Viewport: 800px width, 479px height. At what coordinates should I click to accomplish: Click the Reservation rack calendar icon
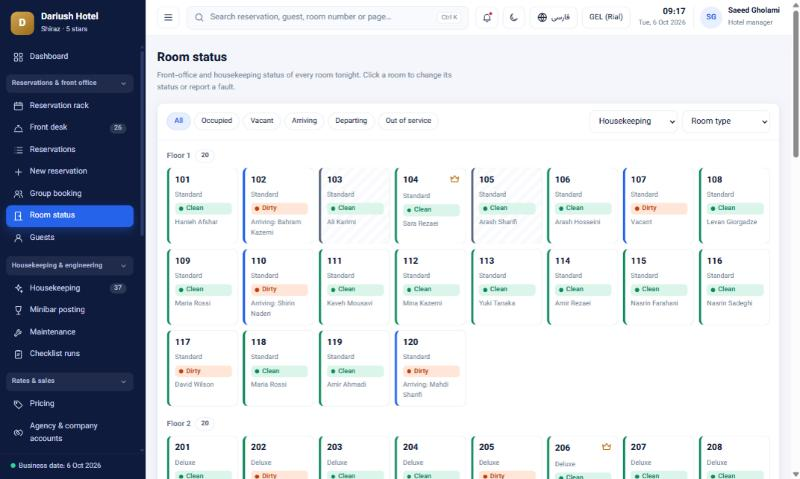click(18, 106)
